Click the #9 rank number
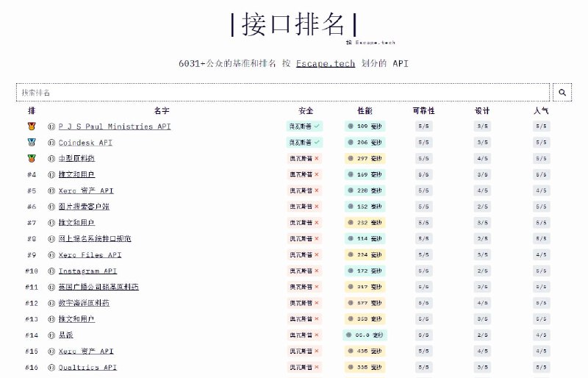The height and width of the screenshot is (378, 588). pyautogui.click(x=32, y=255)
